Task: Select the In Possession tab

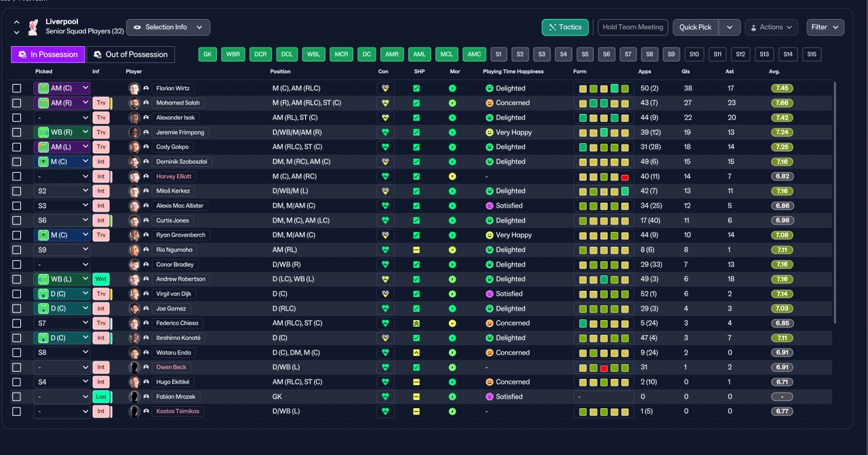Action: (48, 54)
